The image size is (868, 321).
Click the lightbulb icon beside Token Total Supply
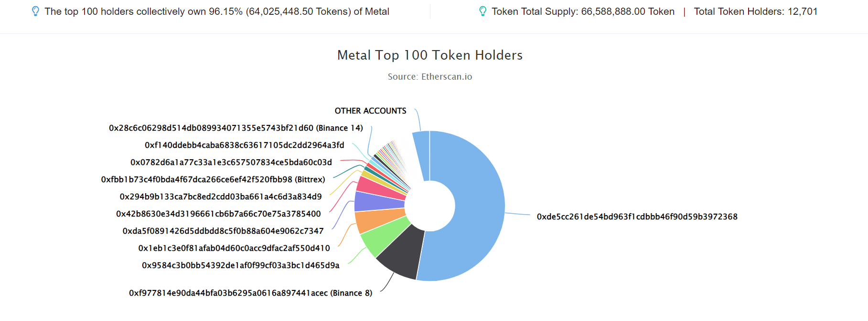tap(482, 11)
